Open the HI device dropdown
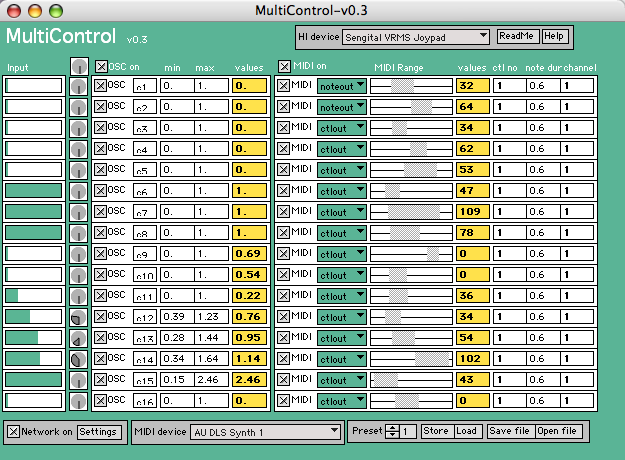Screen dimensions: 625x460 [x=415, y=37]
